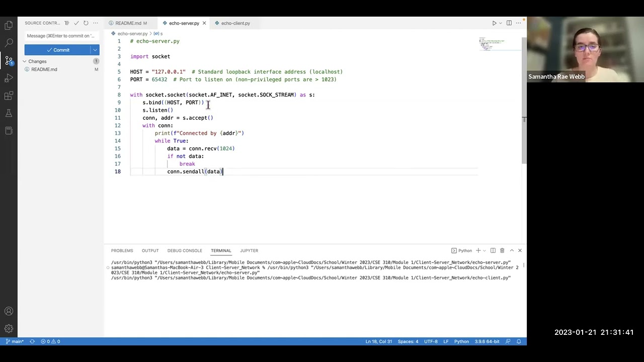This screenshot has height=362, width=644.
Task: Open the Manage gear settings menu
Action: click(x=9, y=329)
